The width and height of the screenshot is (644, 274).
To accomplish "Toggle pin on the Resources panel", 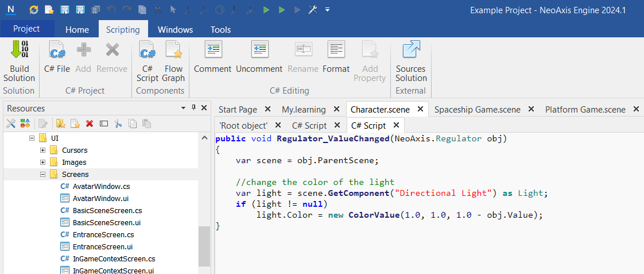I will (194, 108).
